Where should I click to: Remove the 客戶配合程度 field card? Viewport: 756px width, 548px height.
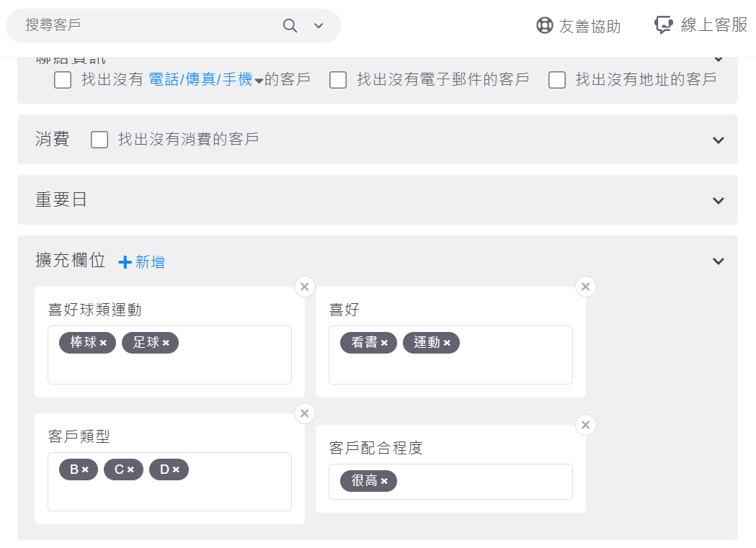click(585, 425)
